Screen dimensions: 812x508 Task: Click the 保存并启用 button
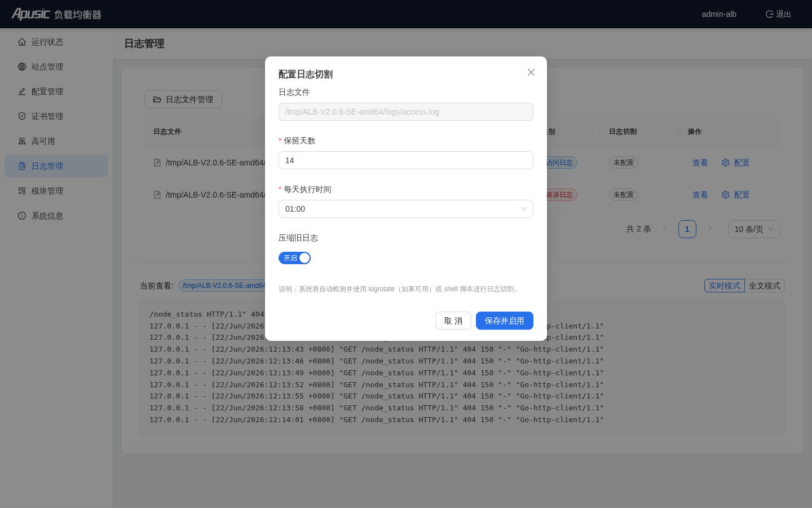pos(505,321)
